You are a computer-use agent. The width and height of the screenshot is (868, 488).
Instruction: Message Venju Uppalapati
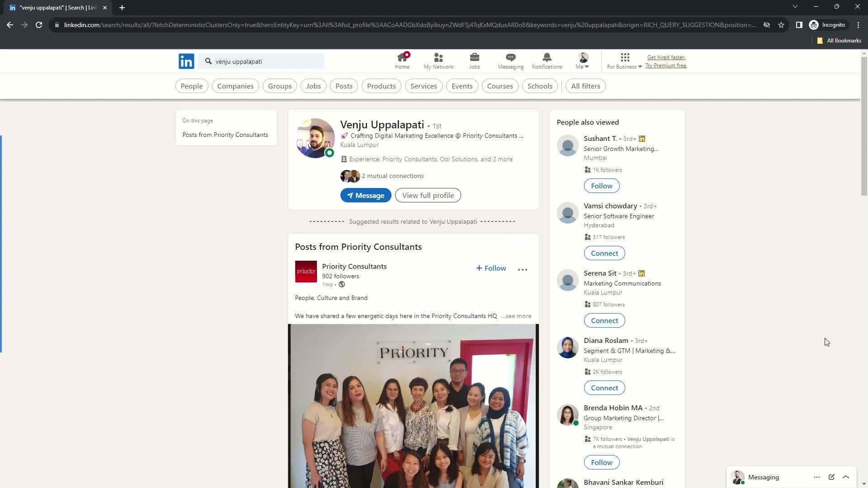tap(366, 195)
